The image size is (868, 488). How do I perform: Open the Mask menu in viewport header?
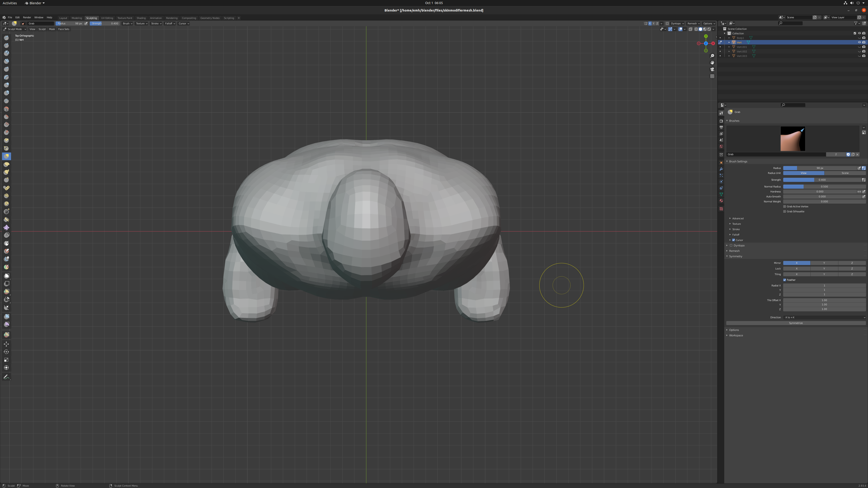52,29
